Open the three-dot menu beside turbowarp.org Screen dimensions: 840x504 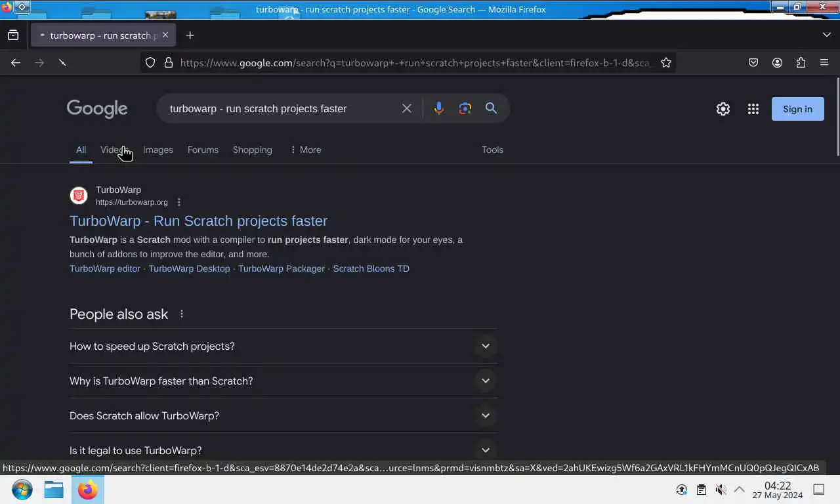[179, 202]
